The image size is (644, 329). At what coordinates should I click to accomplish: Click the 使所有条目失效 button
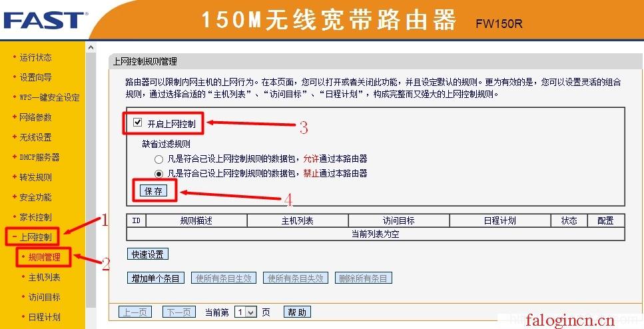point(296,278)
